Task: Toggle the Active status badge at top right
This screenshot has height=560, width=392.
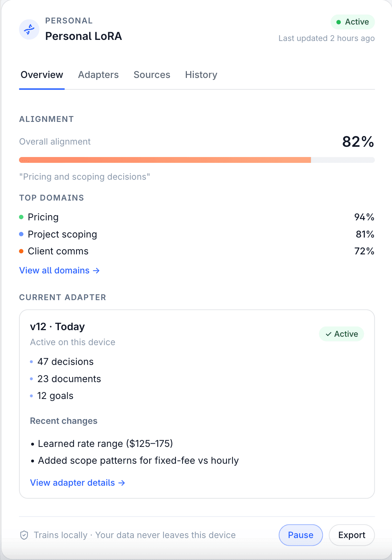Action: click(x=353, y=22)
